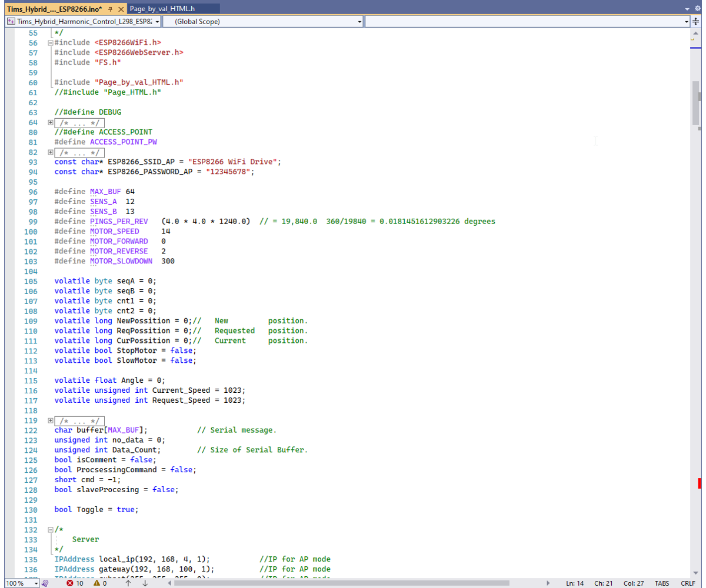This screenshot has width=706, height=588.
Task: Click the IntelliCode icon beside zoom
Action: [x=45, y=583]
